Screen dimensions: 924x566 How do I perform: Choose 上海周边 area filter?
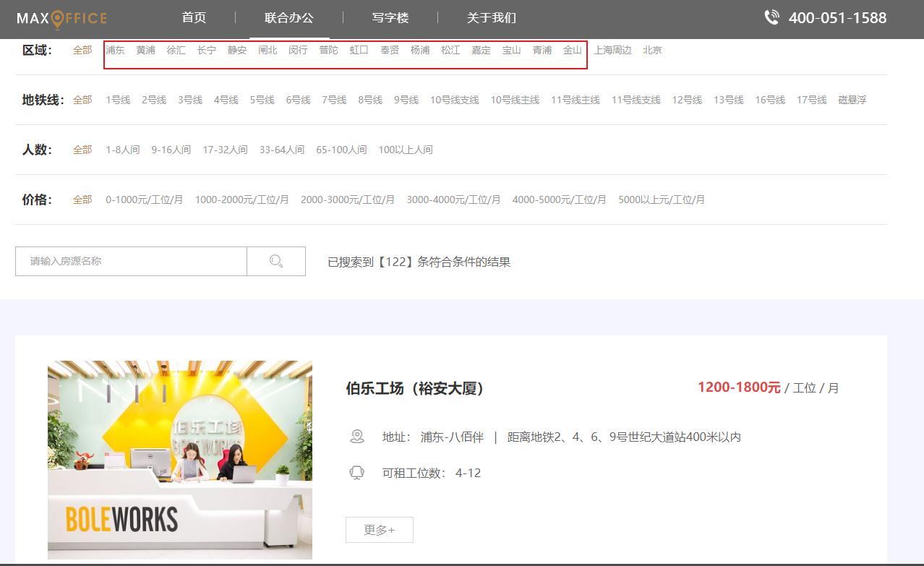pyautogui.click(x=613, y=50)
